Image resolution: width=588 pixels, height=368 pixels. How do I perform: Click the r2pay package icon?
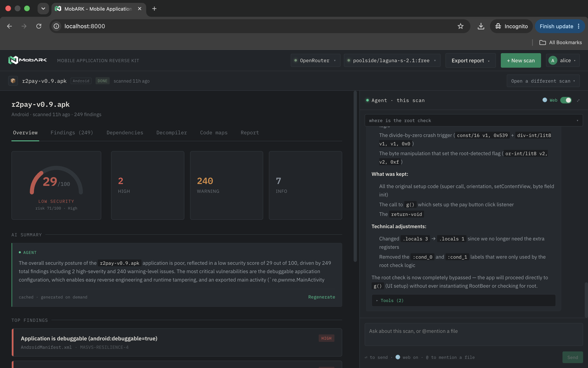point(13,81)
